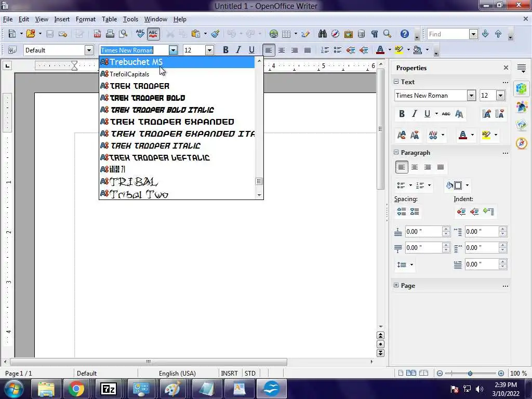Expand the Page section
The height and width of the screenshot is (399, 532).
(x=396, y=285)
